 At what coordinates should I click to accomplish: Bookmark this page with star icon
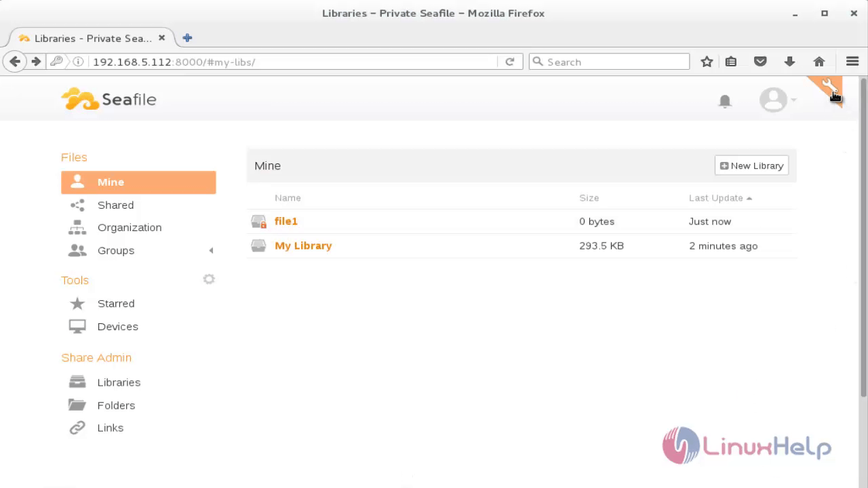(707, 62)
